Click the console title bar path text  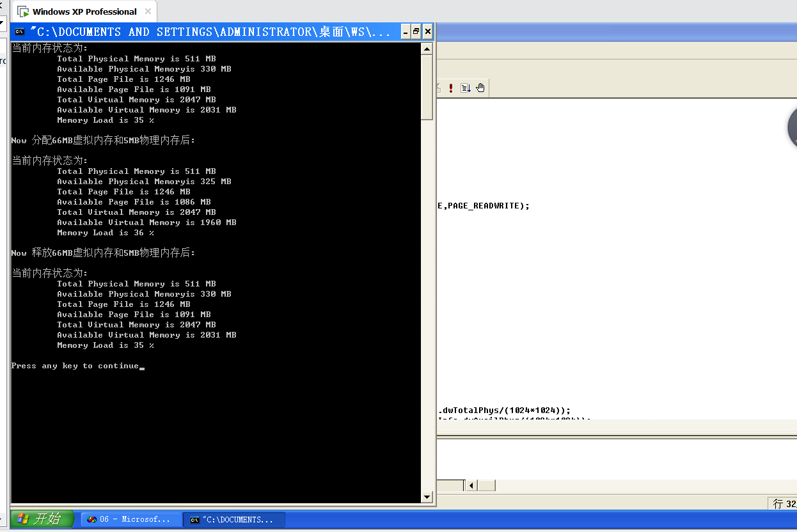coord(210,32)
